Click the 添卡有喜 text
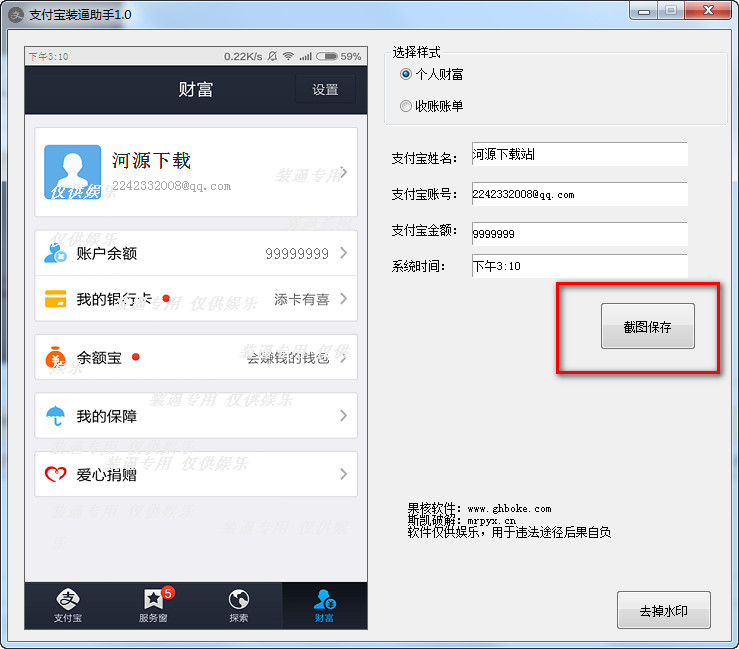 tap(302, 299)
